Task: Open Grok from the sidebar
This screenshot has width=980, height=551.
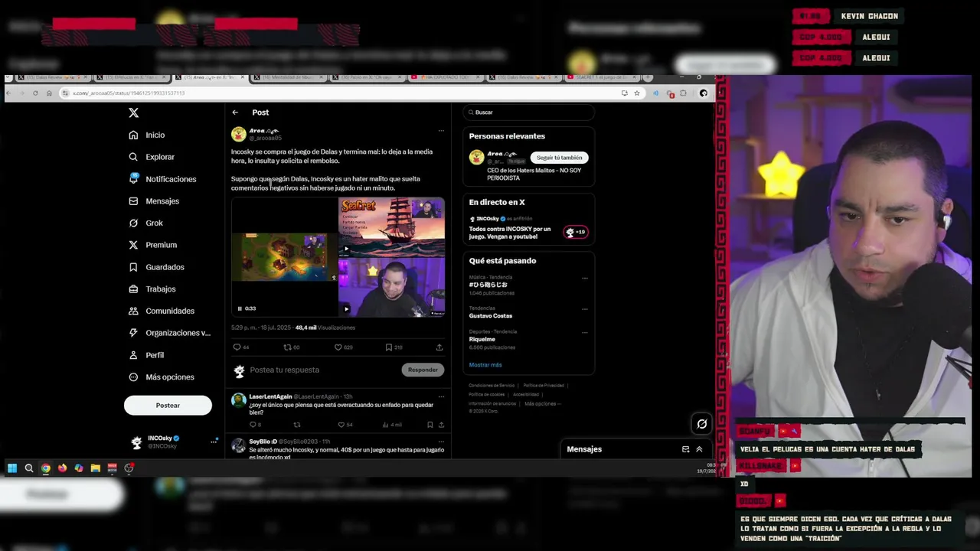Action: pyautogui.click(x=146, y=223)
